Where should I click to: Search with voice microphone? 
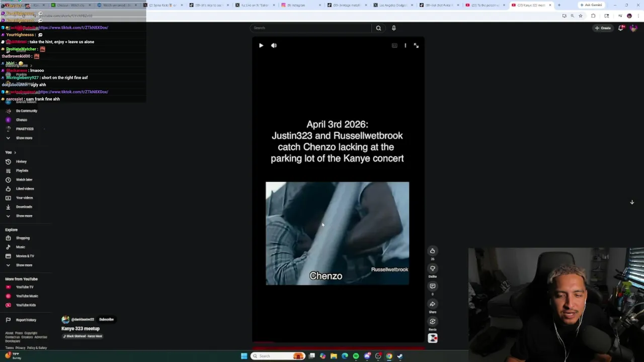tap(393, 28)
